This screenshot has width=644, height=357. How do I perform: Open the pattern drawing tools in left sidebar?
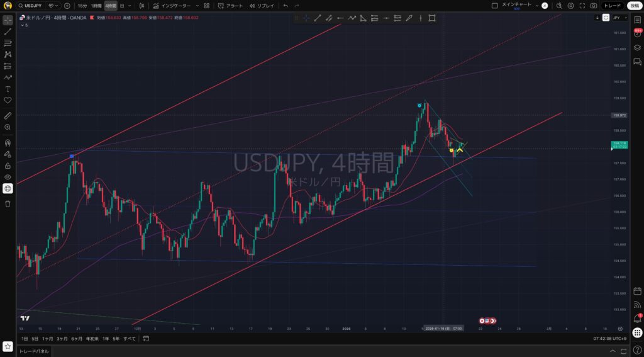[x=8, y=55]
